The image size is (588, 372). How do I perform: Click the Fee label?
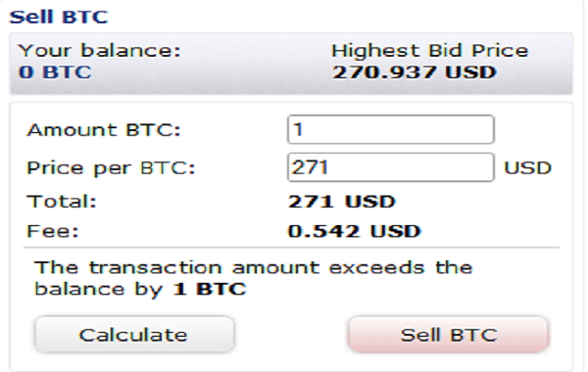coord(53,231)
